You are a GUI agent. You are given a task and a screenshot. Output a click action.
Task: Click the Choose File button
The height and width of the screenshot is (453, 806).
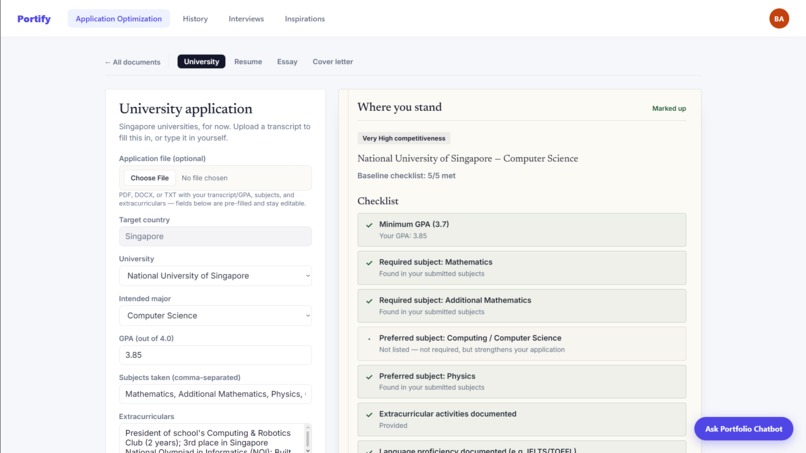(150, 178)
